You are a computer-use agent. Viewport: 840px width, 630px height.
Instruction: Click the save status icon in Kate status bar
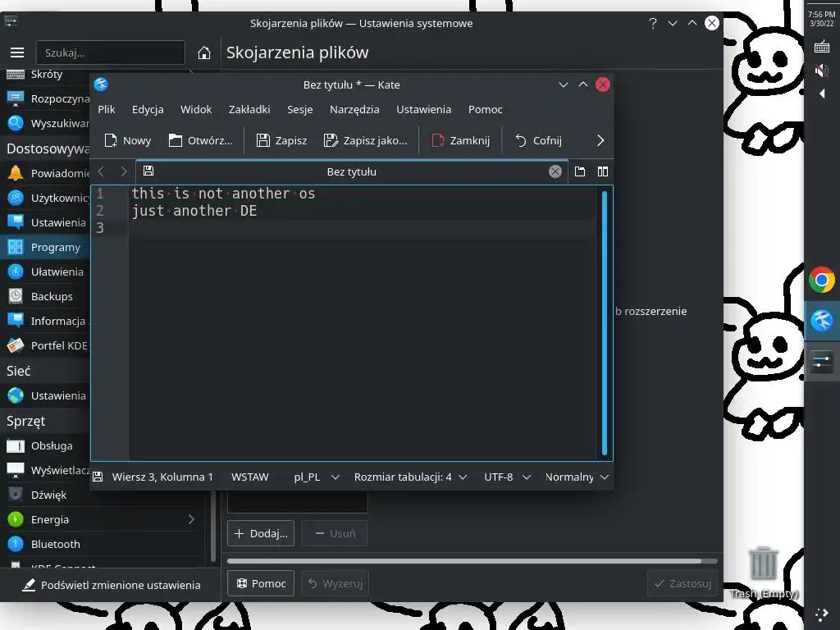click(98, 477)
